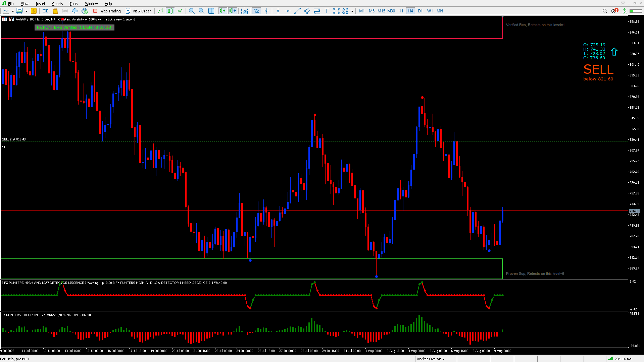Select the rectangle shape tool
644x362 pixels.
point(336,11)
